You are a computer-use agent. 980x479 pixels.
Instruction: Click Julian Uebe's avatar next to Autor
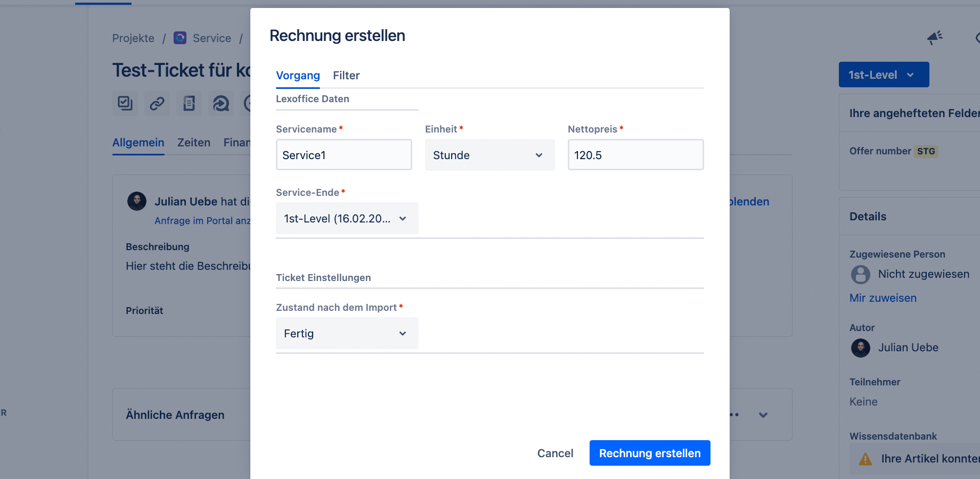coord(860,348)
